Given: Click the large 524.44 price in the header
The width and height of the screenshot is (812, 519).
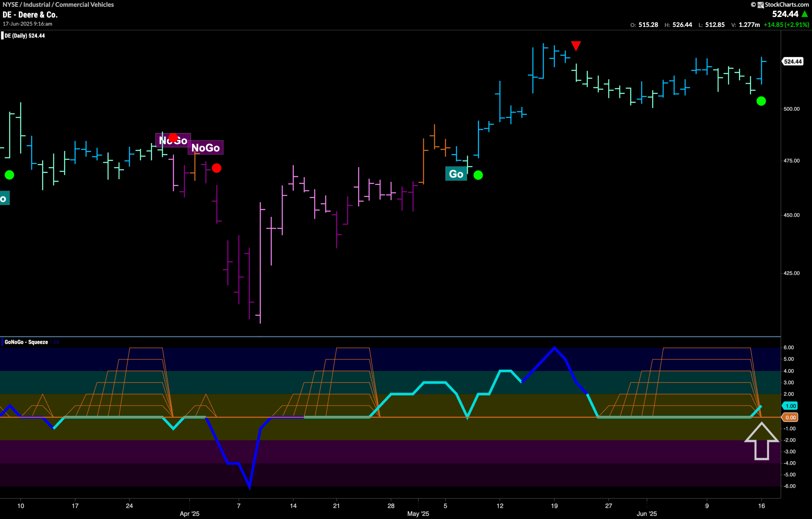Looking at the screenshot, I should [785, 14].
